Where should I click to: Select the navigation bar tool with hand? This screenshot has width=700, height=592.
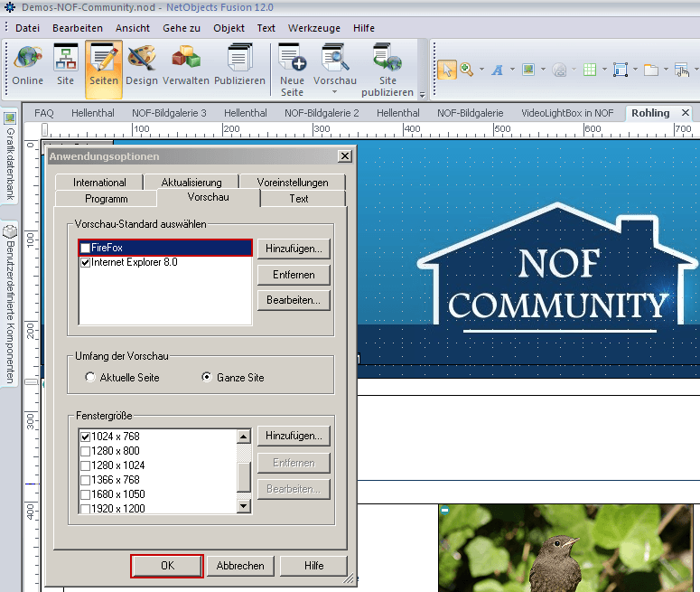(682, 70)
